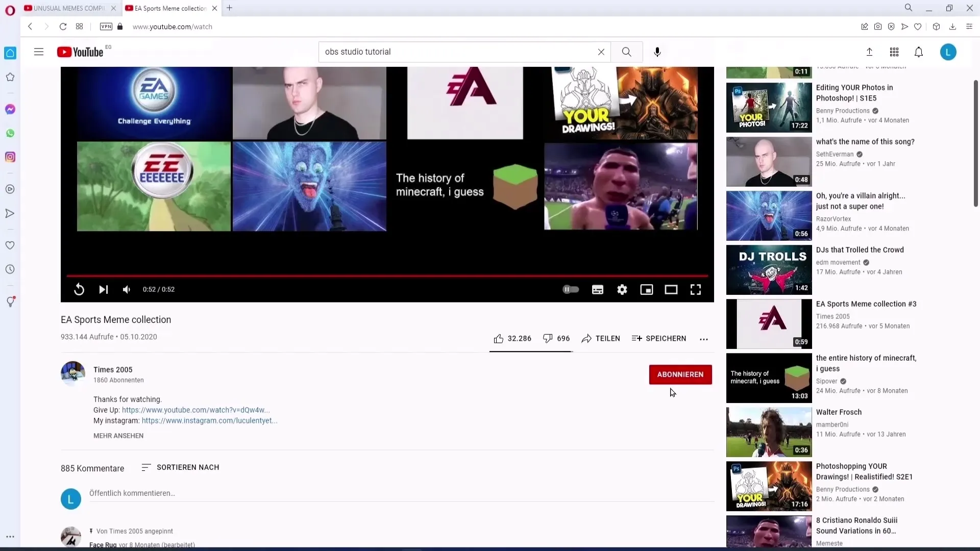The width and height of the screenshot is (980, 551).
Task: Open WhatsApp in Opera sidebar
Action: [x=10, y=133]
